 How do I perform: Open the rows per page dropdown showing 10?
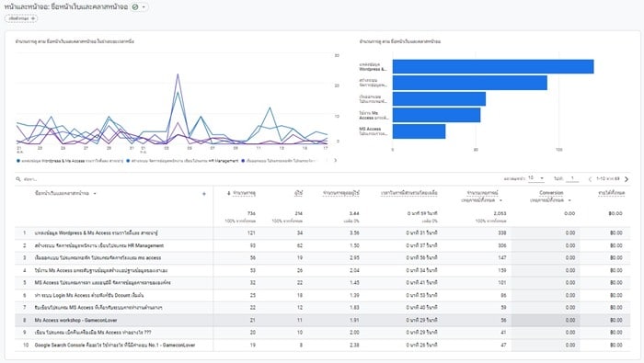(536, 178)
